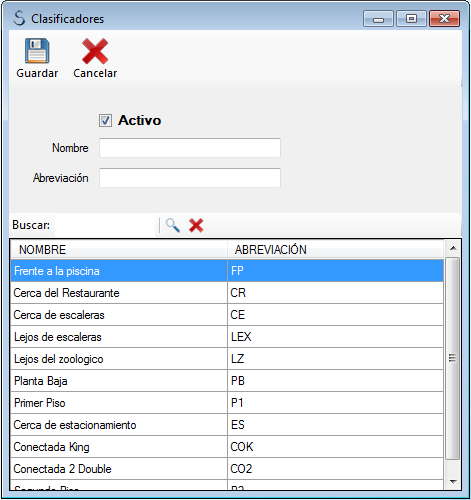Image resolution: width=471 pixels, height=500 pixels.
Task: Click the Guardar floppy disk icon
Action: coord(37,51)
